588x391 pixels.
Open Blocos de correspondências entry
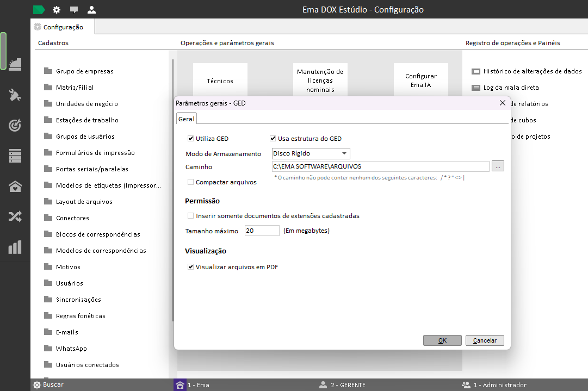[x=98, y=234]
